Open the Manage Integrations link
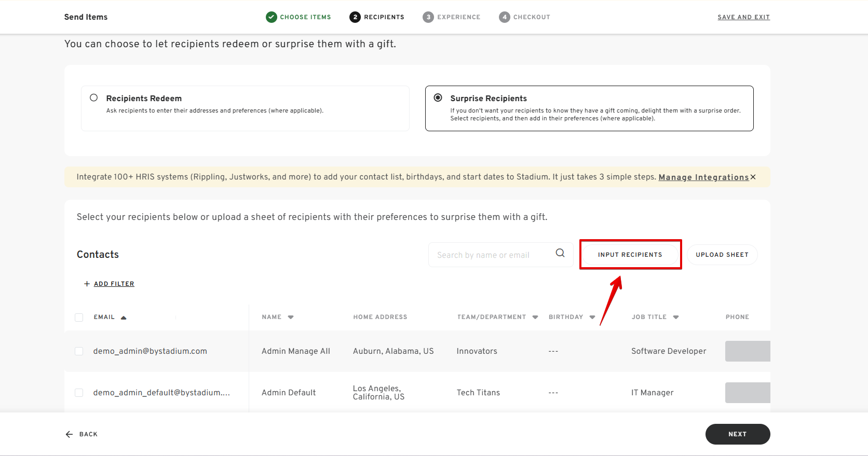 pyautogui.click(x=703, y=177)
